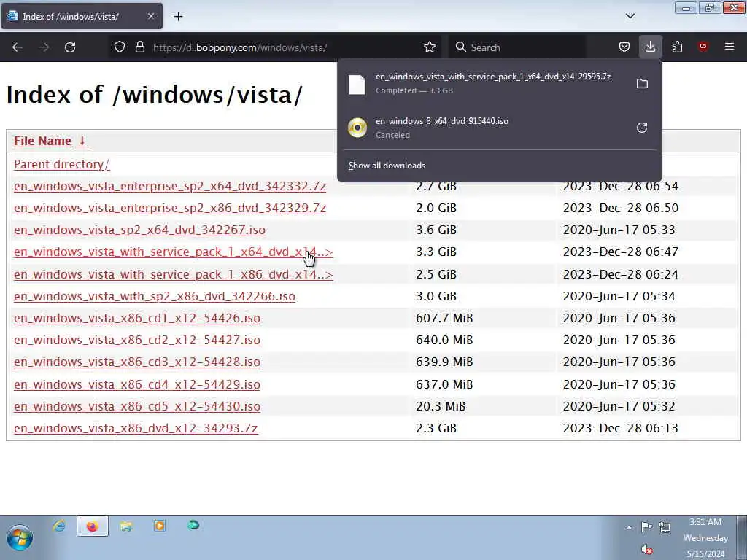Click Show all downloads

click(387, 166)
